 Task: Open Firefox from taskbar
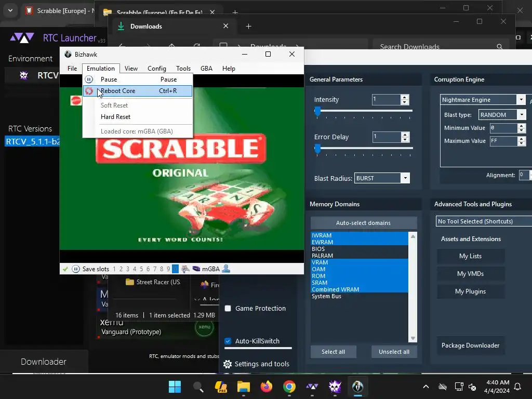point(267,387)
